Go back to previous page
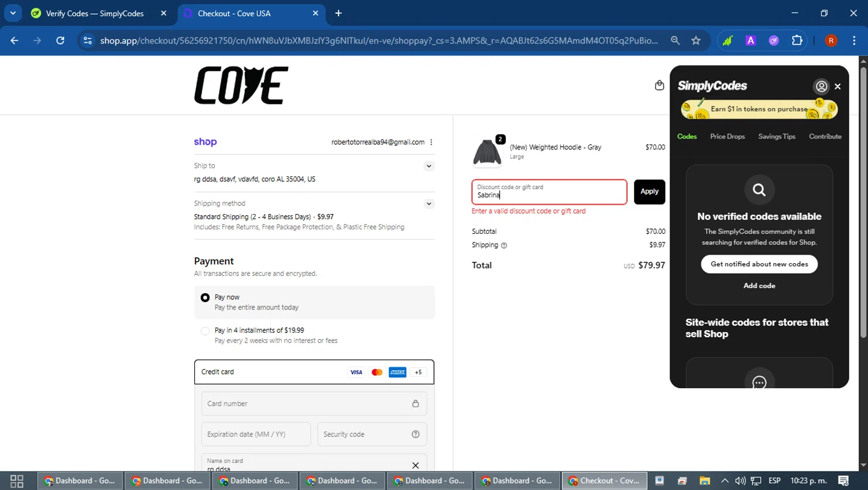This screenshot has height=490, width=868. coord(14,40)
